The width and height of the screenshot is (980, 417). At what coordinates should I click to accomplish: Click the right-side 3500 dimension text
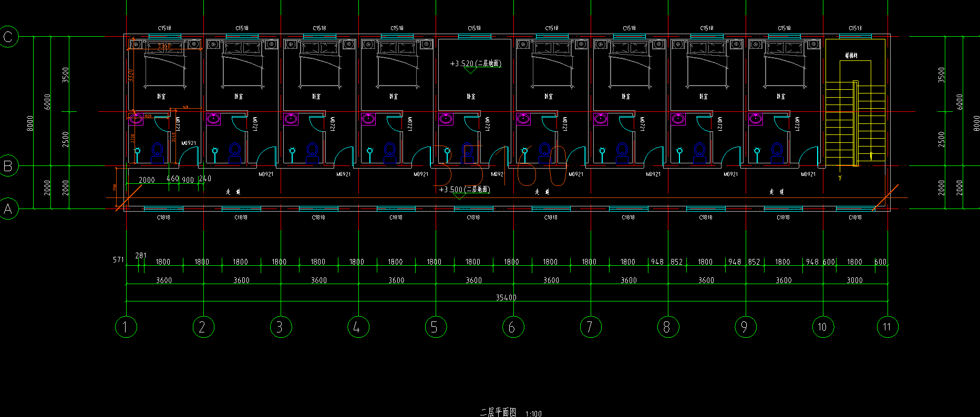tap(941, 75)
